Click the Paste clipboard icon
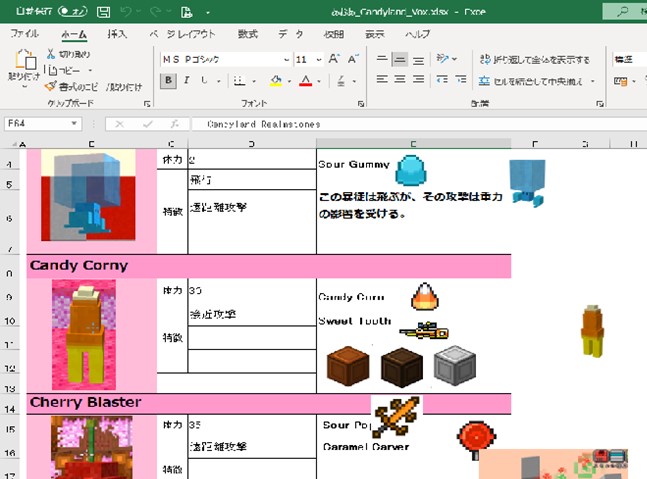The width and height of the screenshot is (647, 479). coord(25,60)
